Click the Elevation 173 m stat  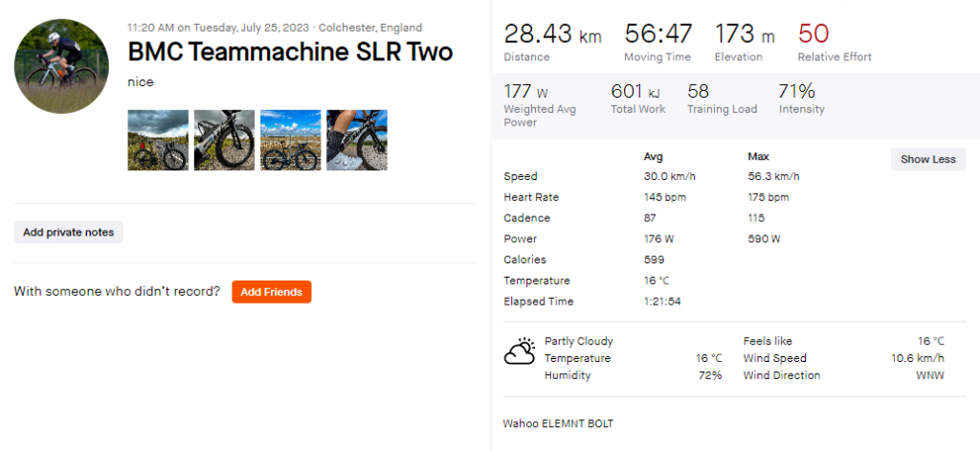(744, 35)
